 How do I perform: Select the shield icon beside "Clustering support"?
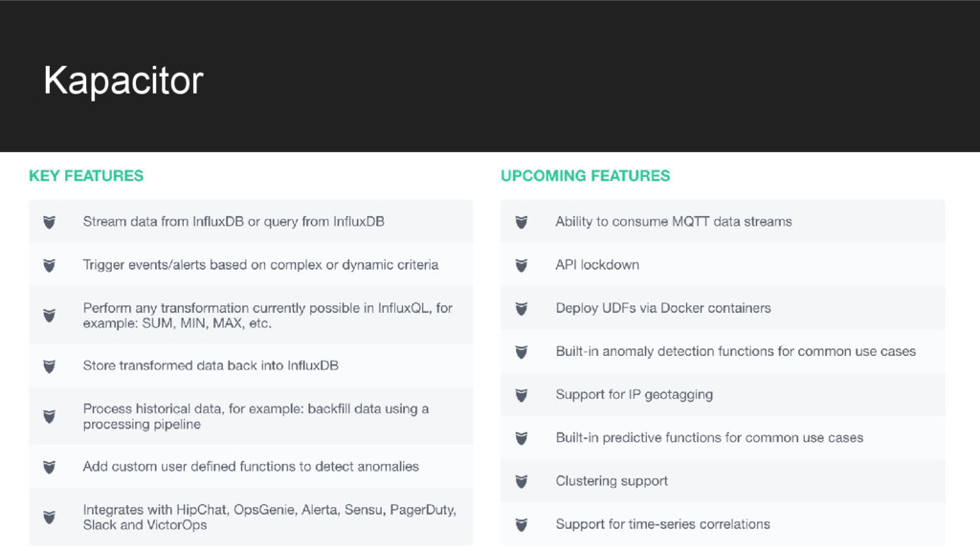pyautogui.click(x=522, y=481)
